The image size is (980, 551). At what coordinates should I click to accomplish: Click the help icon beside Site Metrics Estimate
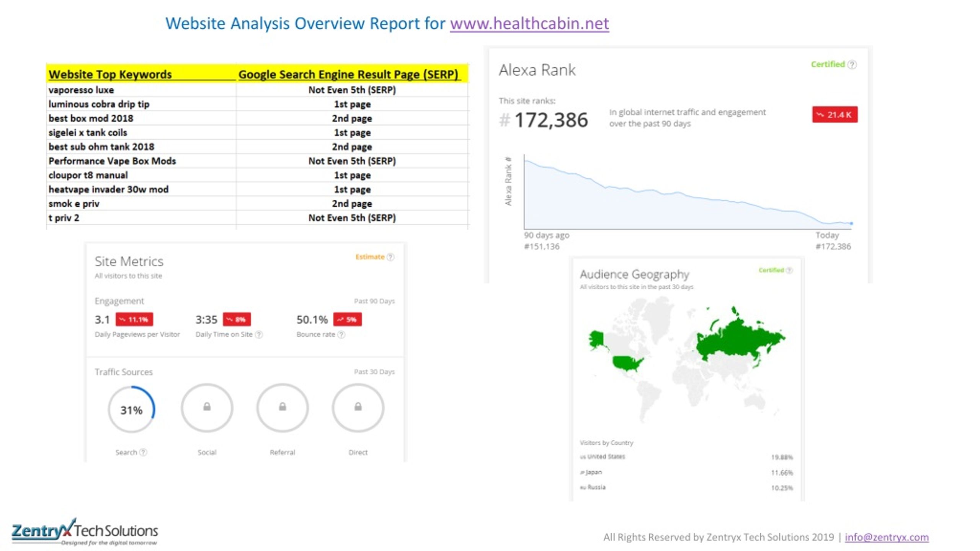point(390,257)
